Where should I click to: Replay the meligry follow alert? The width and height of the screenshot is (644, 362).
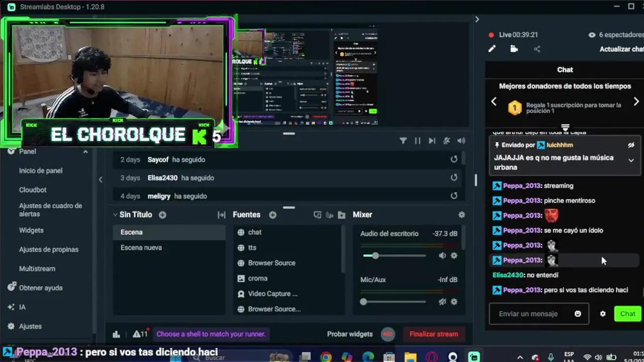coord(454,196)
